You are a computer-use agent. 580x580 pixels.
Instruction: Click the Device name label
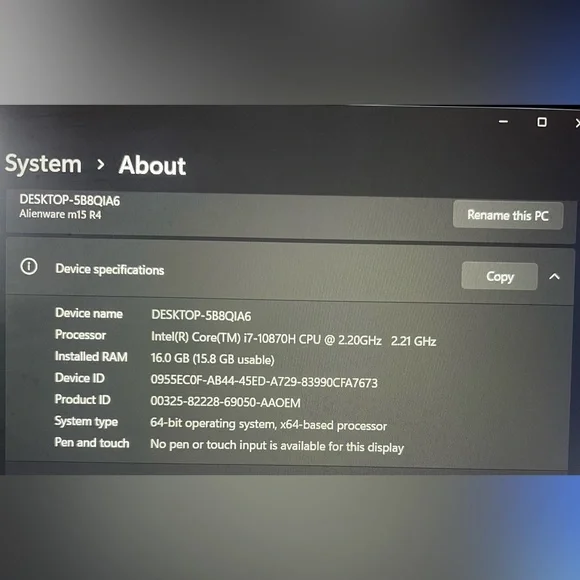89,313
